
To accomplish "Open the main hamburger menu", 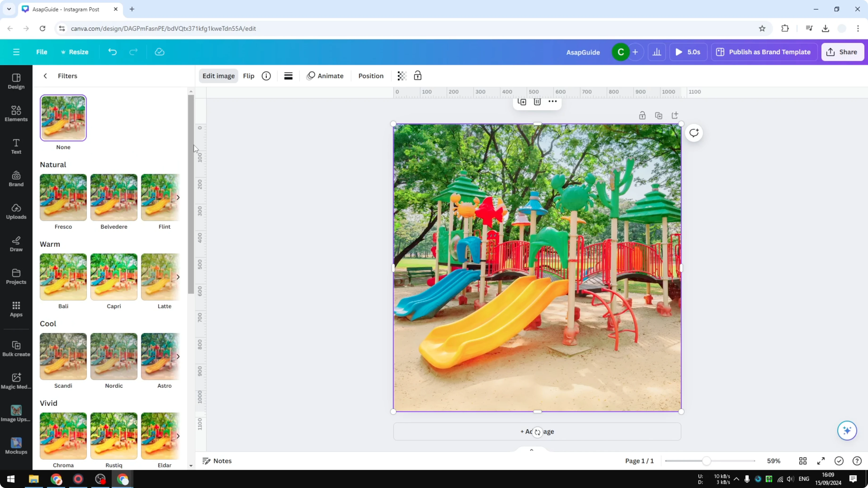I will click(16, 52).
